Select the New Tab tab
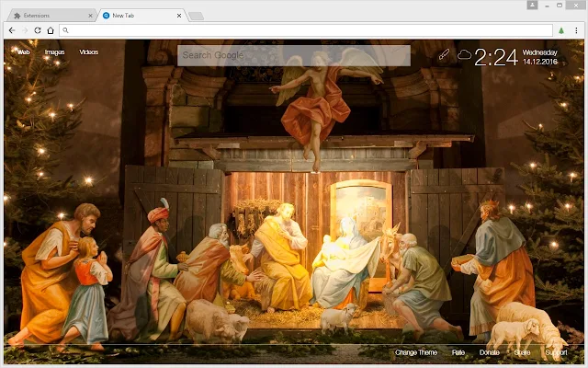 point(142,16)
